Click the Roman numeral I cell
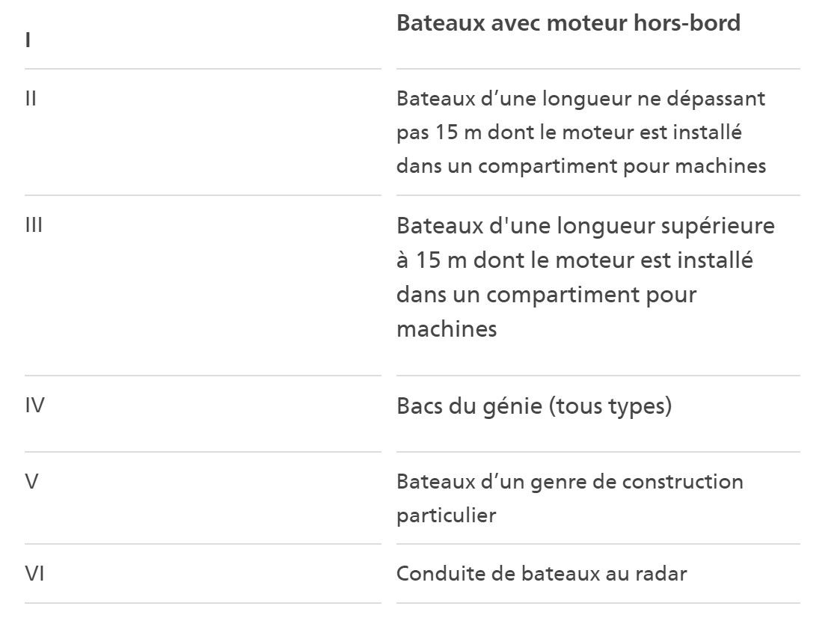This screenshot has width=840, height=618. coord(28,40)
